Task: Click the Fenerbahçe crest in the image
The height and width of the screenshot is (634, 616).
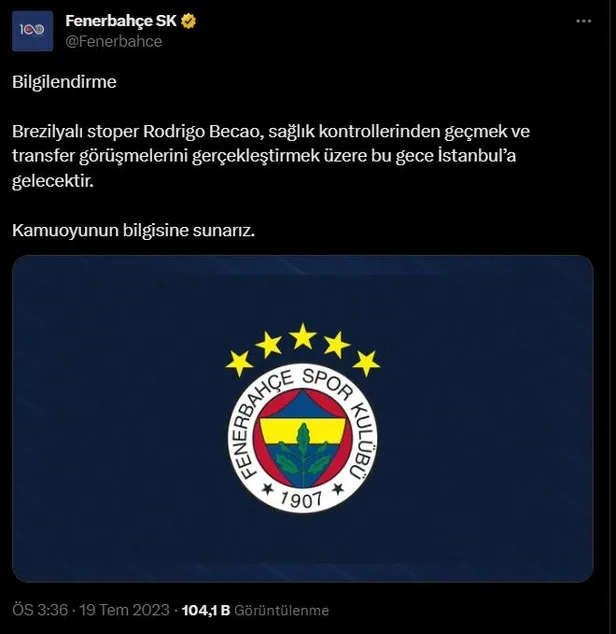Action: point(303,439)
